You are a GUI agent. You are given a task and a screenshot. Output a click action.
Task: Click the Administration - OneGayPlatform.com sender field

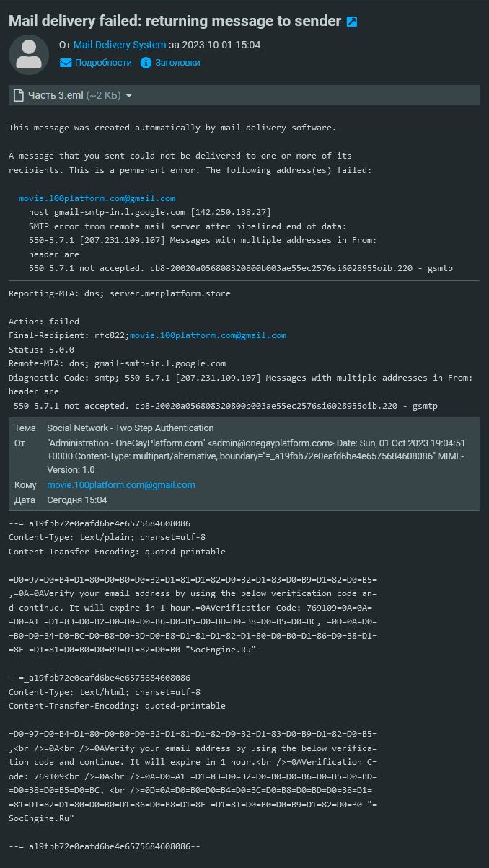coord(256,456)
